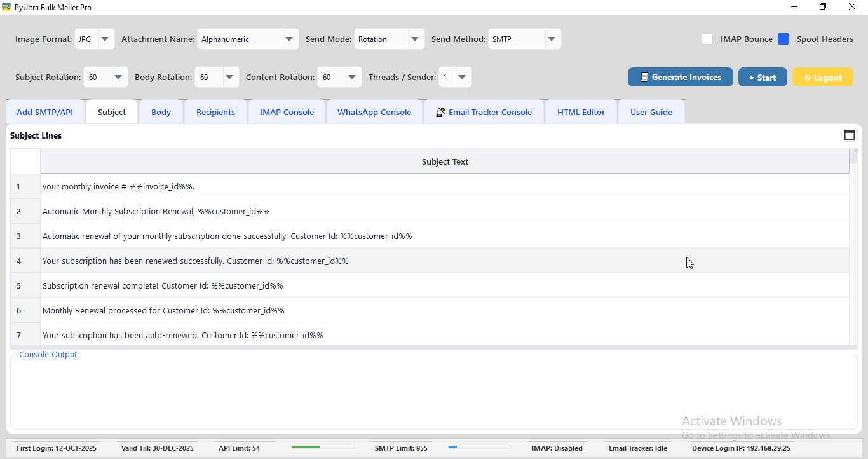868x459 pixels.
Task: Click the Subject Lines panel maximize icon
Action: pyautogui.click(x=849, y=135)
